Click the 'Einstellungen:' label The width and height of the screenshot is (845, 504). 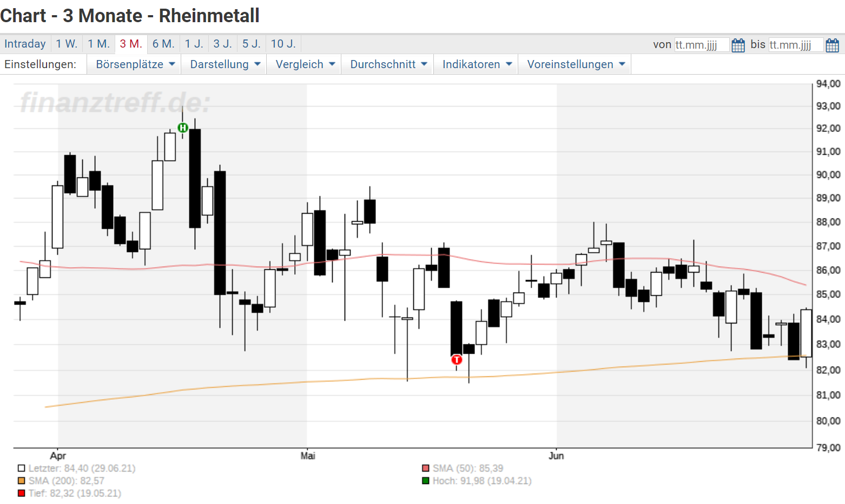[x=40, y=64]
